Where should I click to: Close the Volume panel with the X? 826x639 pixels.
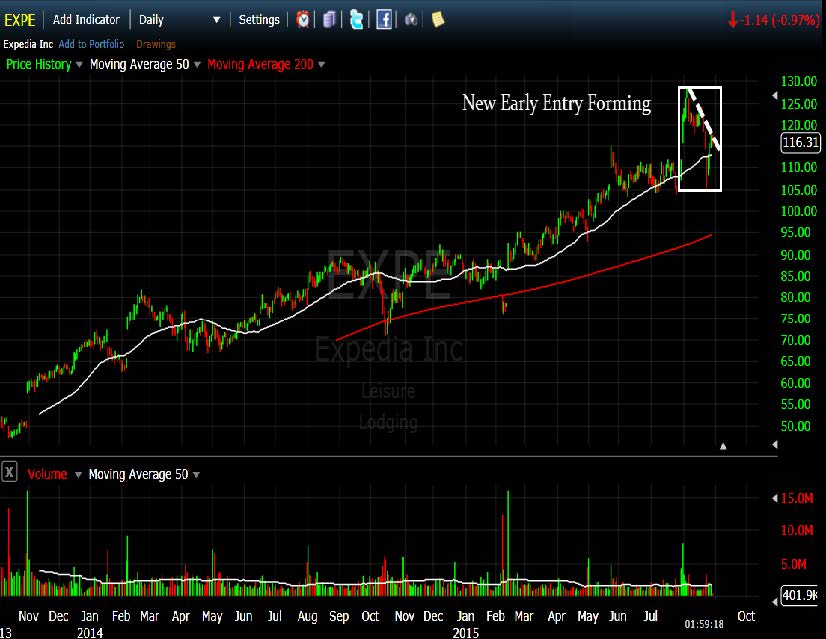point(9,472)
